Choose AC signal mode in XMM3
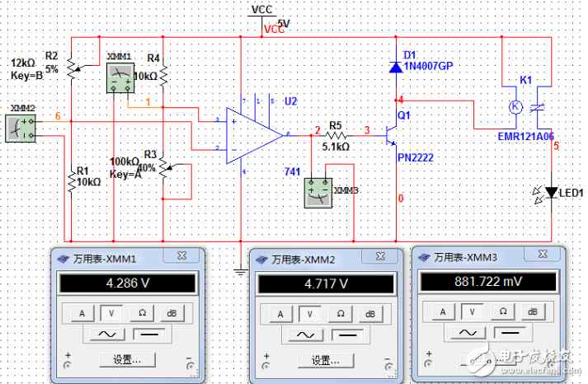 pos(468,333)
